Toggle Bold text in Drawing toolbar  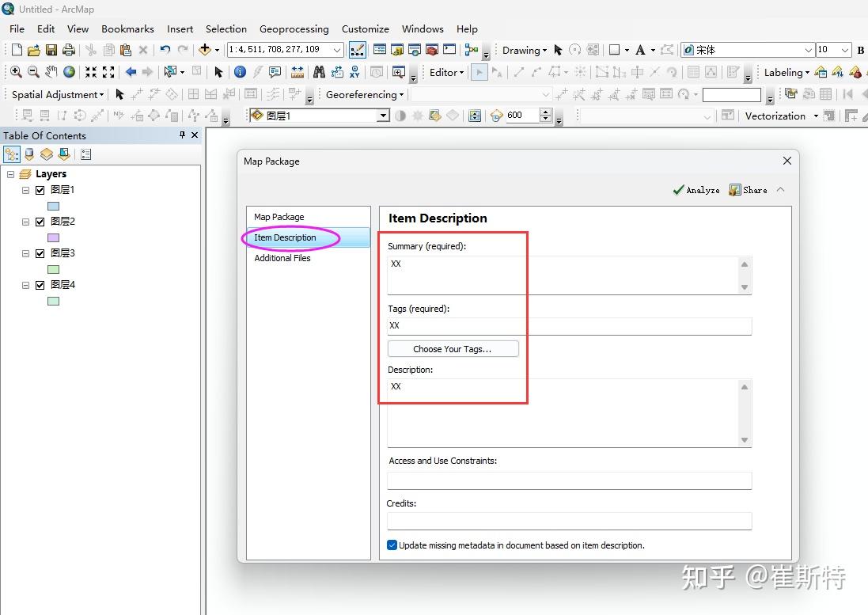[x=860, y=50]
